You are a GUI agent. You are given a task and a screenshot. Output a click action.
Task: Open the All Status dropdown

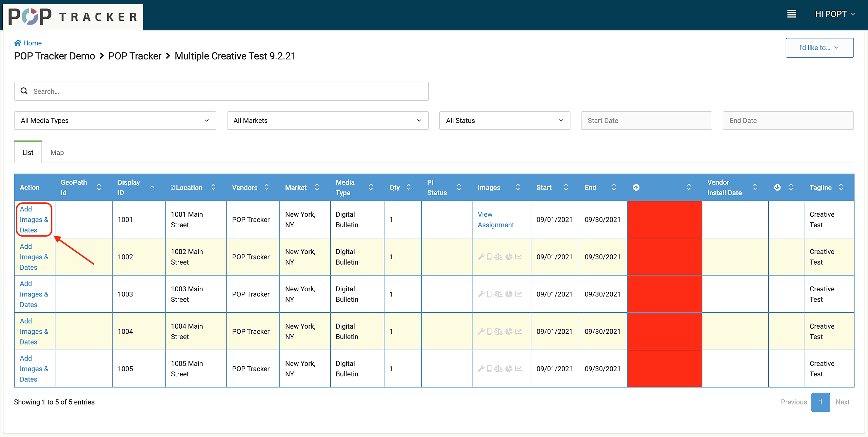[x=505, y=121]
